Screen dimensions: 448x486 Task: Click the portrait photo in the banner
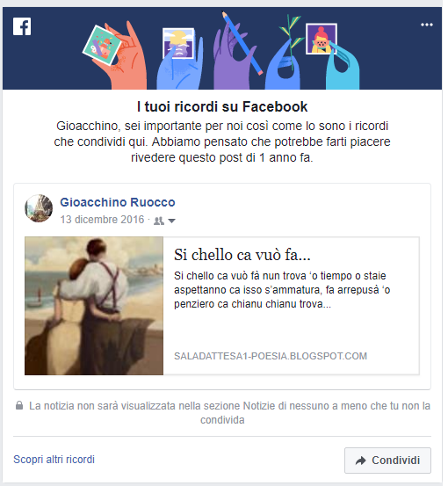322,39
